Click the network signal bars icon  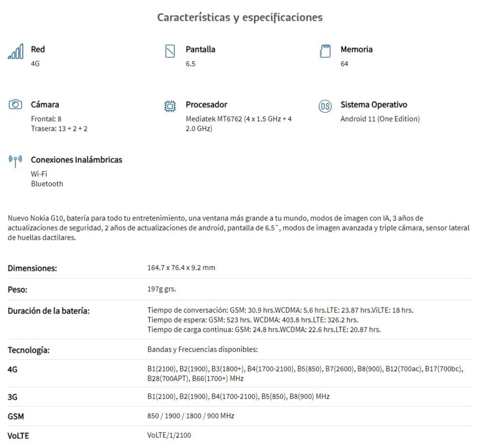point(16,51)
